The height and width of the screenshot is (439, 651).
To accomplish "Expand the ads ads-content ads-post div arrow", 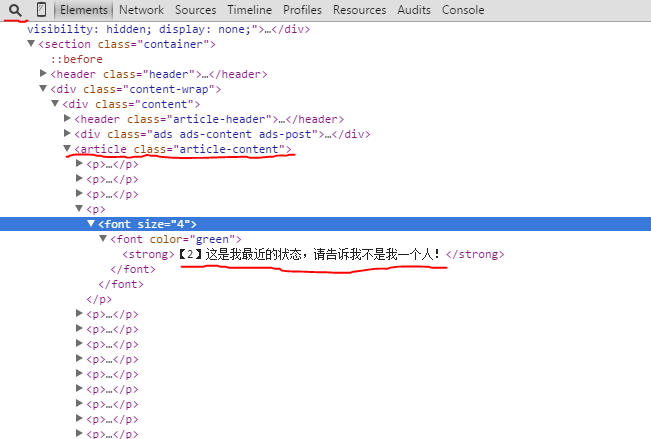I will tap(67, 133).
